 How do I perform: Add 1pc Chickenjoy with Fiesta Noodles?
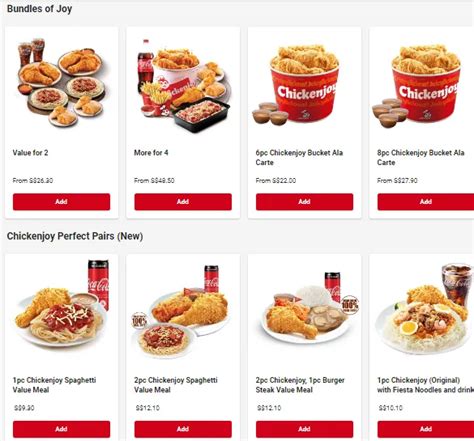click(426, 429)
